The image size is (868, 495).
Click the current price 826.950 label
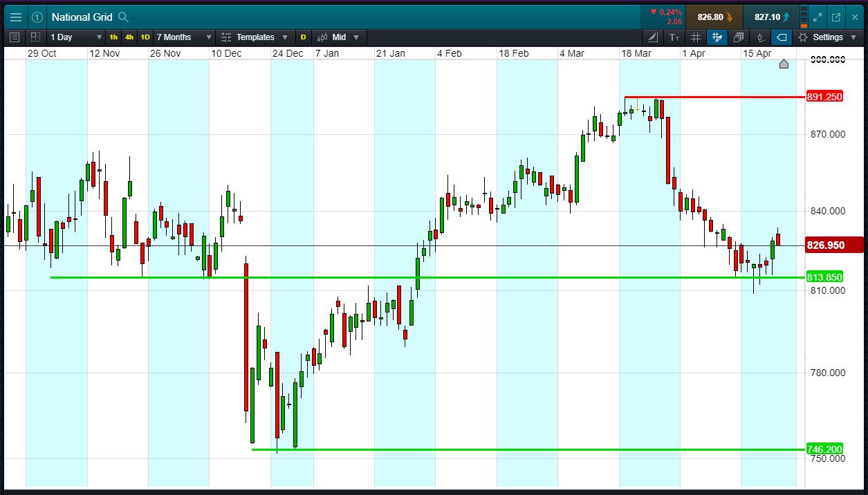(834, 245)
